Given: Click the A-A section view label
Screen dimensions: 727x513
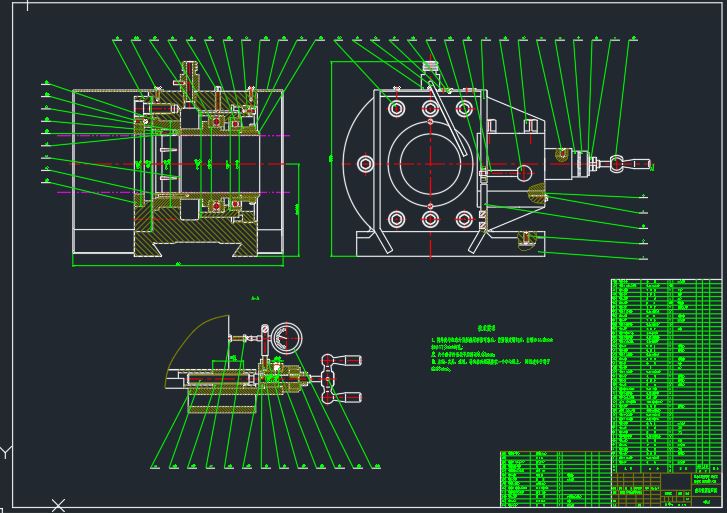Looking at the screenshot, I should (255, 299).
